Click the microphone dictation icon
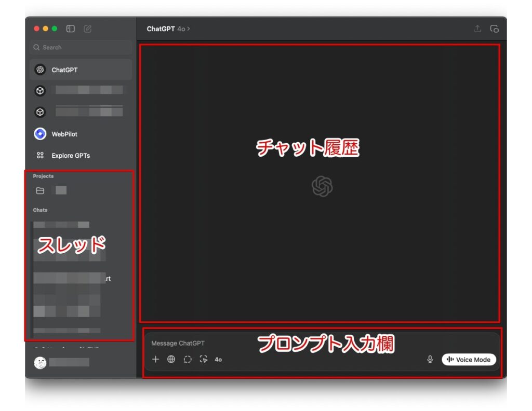The image size is (532, 411). tap(430, 359)
